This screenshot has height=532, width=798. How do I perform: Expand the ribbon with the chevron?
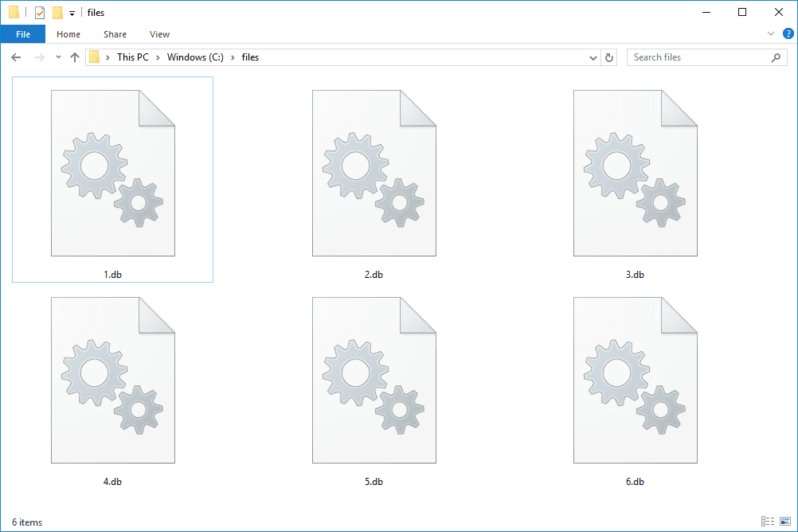[770, 33]
